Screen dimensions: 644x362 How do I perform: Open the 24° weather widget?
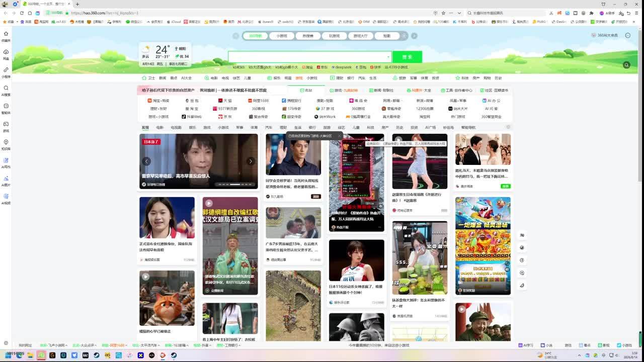(165, 55)
